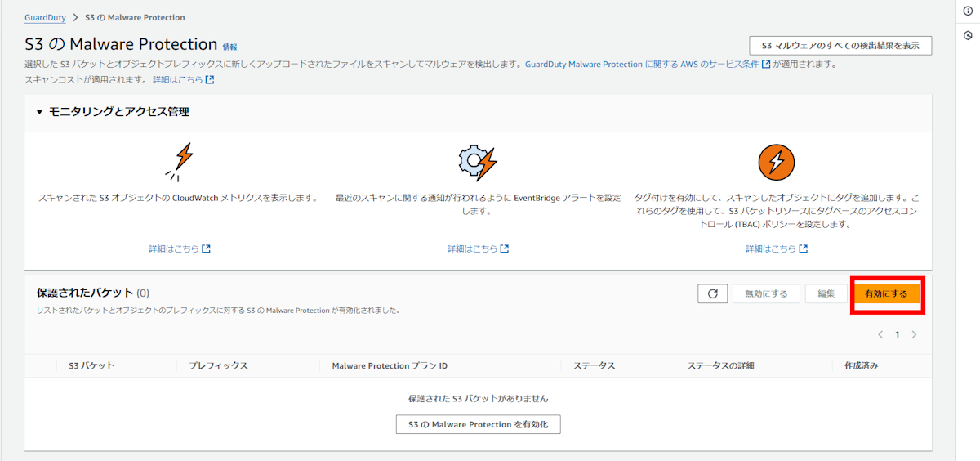The width and height of the screenshot is (980, 461).
Task: Click S3 マルウェアのすべての検出結果を表示 button
Action: coord(840,46)
